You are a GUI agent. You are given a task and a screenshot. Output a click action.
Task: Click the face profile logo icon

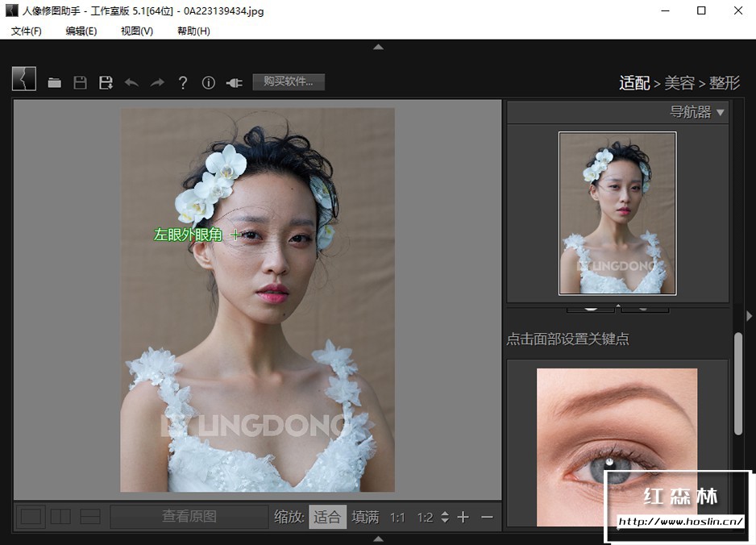[x=24, y=79]
